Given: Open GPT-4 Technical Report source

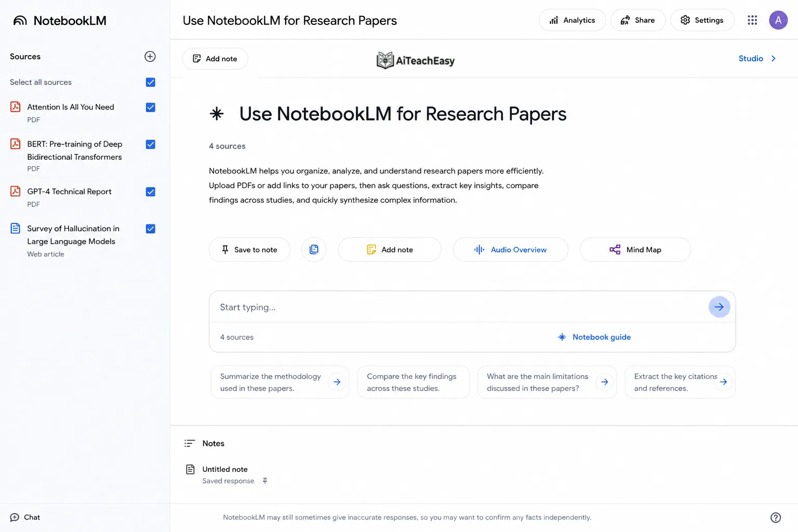Looking at the screenshot, I should tap(69, 192).
